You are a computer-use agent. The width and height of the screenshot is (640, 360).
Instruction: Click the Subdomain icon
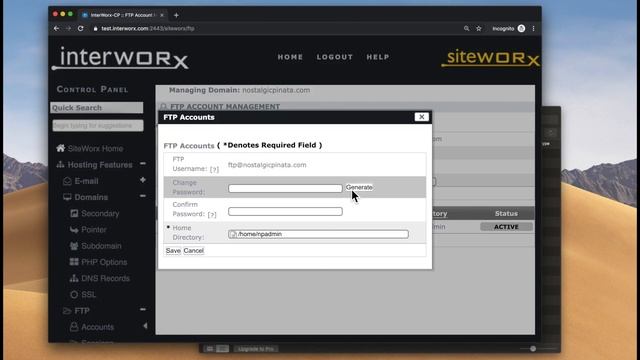point(74,246)
